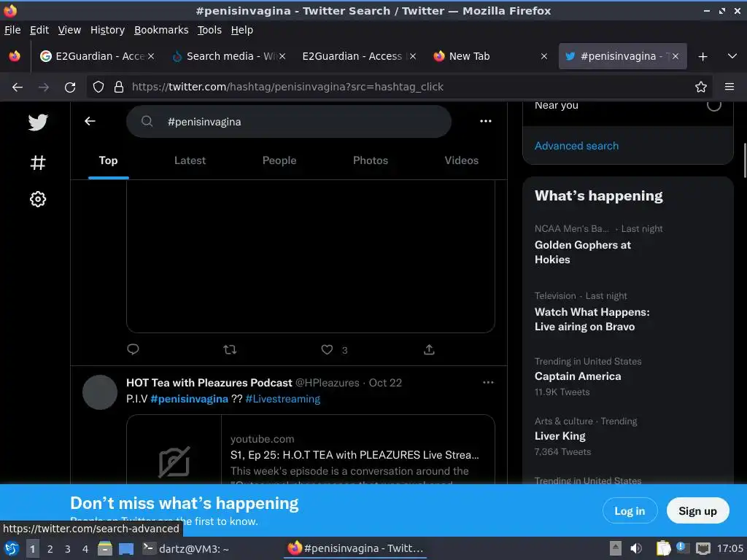The height and width of the screenshot is (560, 747).
Task: Click the Twitter bird home icon
Action: tap(38, 122)
